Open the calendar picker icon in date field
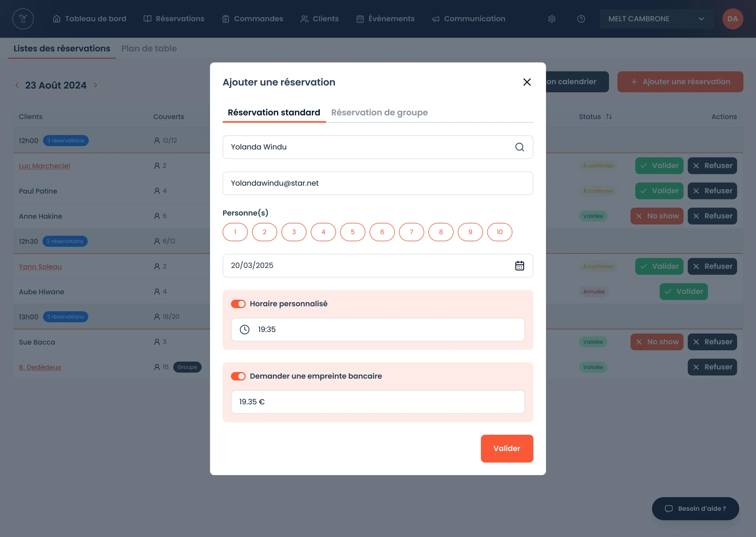Viewport: 756px width, 537px height. point(519,266)
